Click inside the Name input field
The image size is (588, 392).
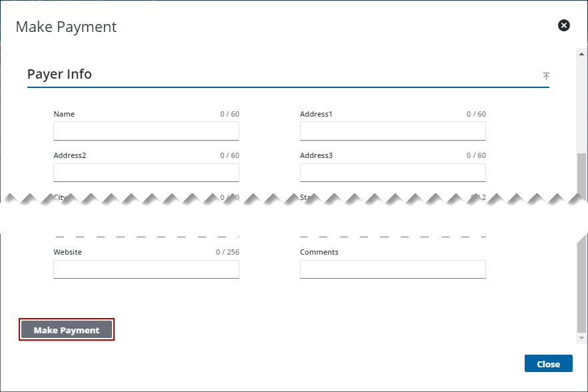(146, 131)
